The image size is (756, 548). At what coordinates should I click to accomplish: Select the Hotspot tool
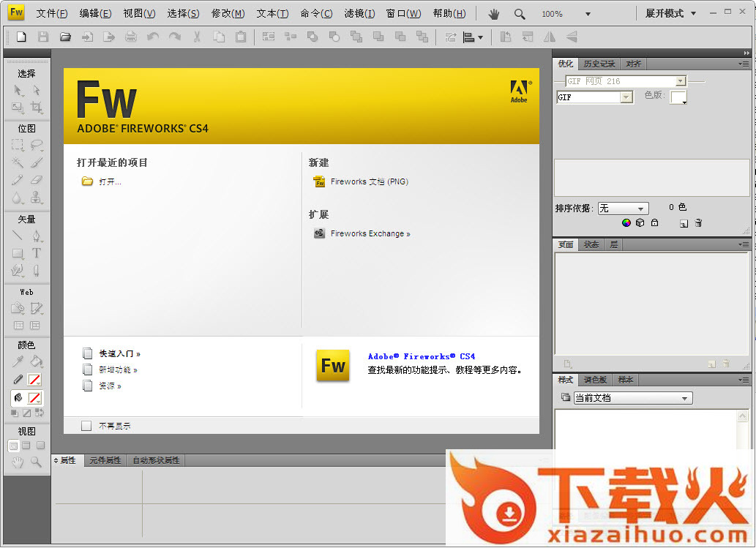point(18,308)
